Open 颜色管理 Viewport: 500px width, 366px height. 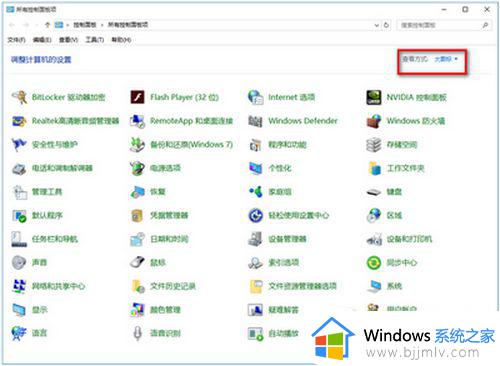(155, 310)
